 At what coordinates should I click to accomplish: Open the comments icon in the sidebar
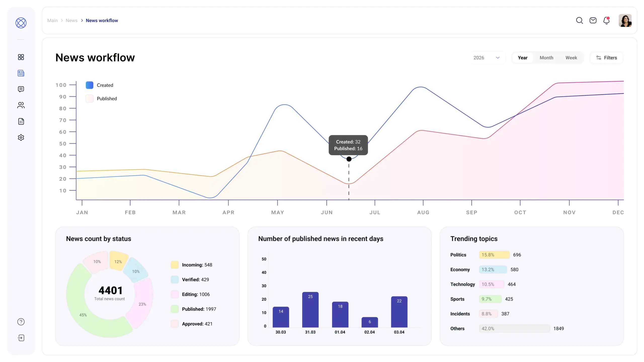coord(21,89)
